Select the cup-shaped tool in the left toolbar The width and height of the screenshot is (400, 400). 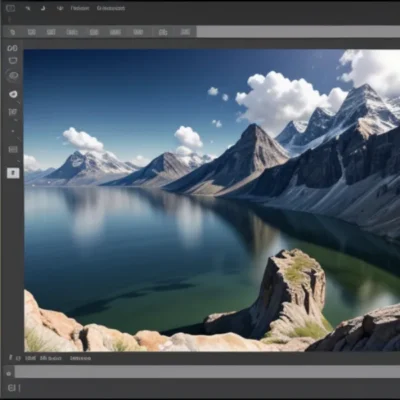(x=13, y=61)
